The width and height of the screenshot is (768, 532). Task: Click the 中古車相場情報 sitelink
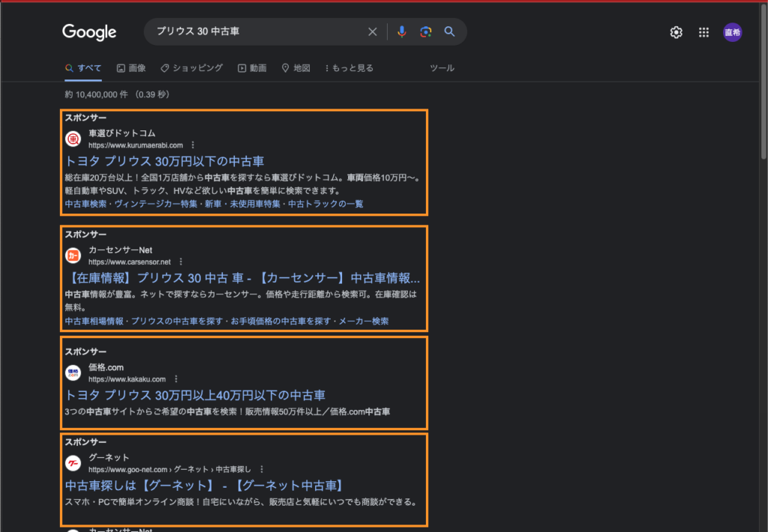tap(94, 321)
